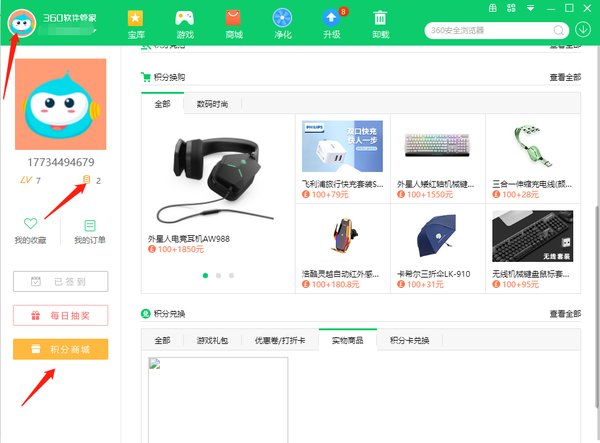
Task: Type in the 360安全浏览器 search box
Action: click(492, 30)
